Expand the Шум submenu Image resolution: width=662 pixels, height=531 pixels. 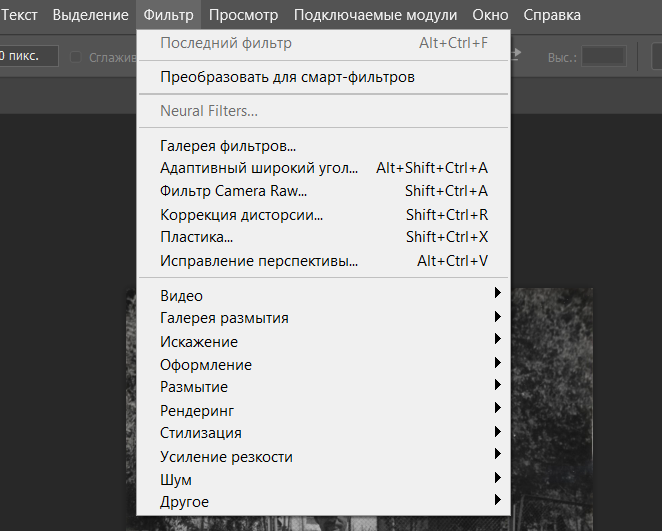pyautogui.click(x=176, y=480)
